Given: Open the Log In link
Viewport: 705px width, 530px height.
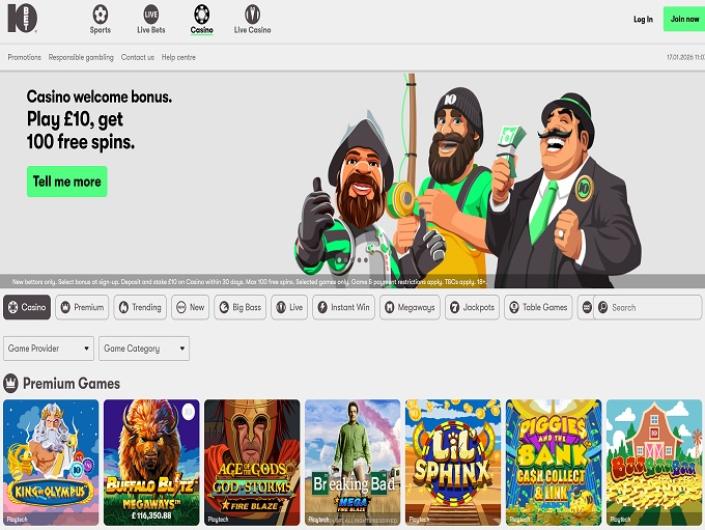Looking at the screenshot, I should pyautogui.click(x=643, y=19).
